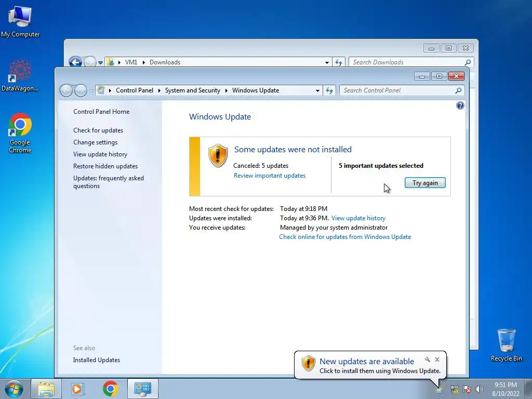The image size is (532, 399).
Task: Dismiss the New updates balloon
Action: [x=437, y=360]
